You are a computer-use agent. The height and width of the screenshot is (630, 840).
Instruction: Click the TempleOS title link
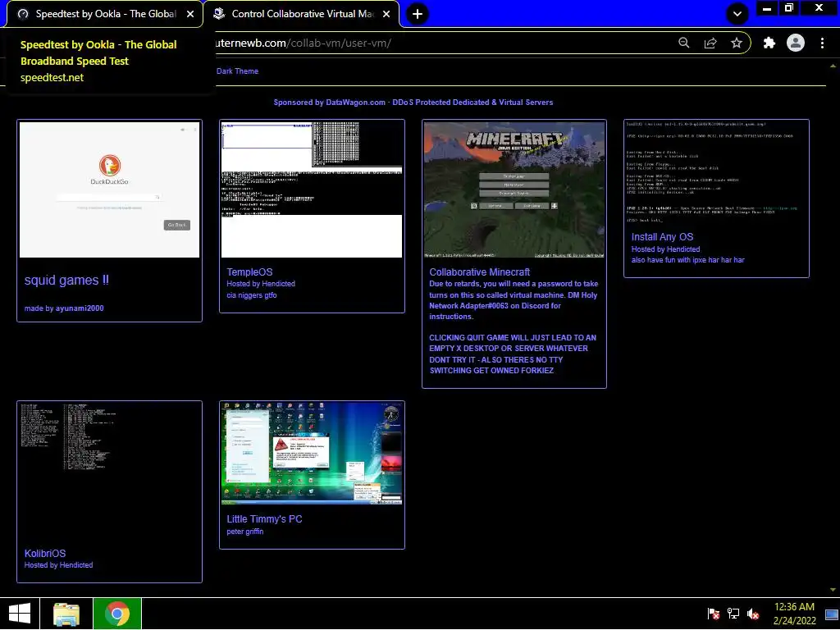249,272
